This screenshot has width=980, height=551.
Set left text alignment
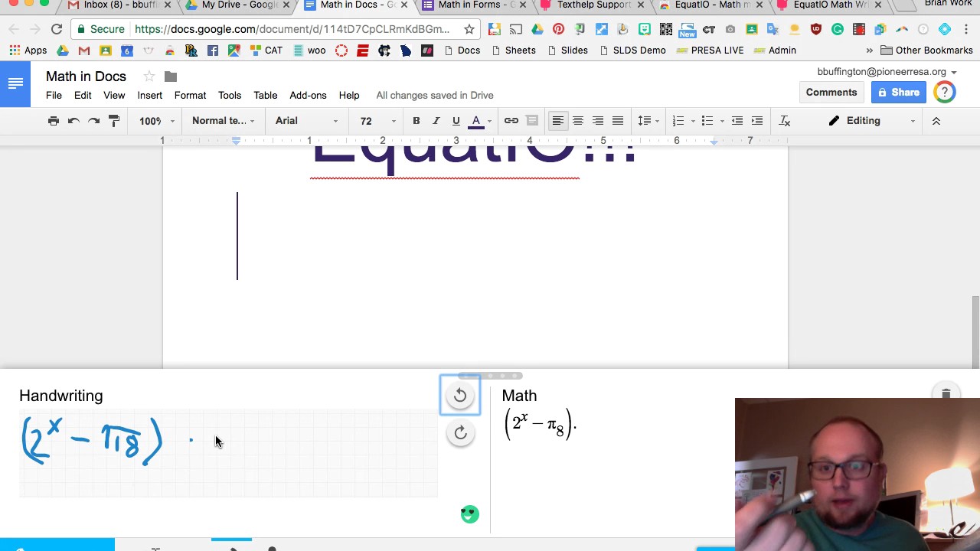tap(558, 121)
